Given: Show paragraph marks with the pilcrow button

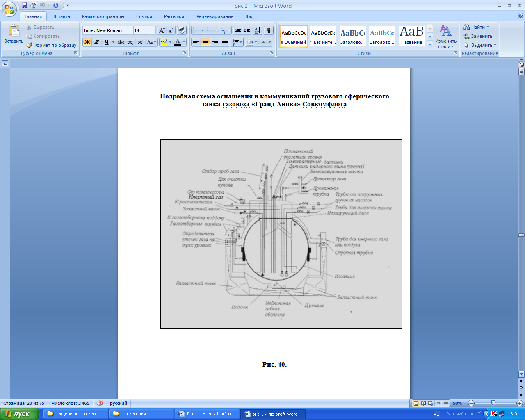Looking at the screenshot, I should click(x=269, y=30).
